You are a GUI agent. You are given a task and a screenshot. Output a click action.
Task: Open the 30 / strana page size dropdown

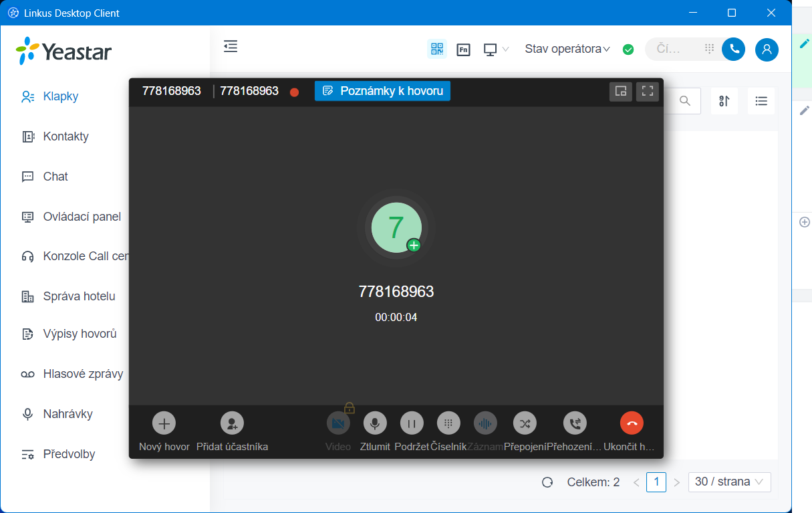click(729, 482)
